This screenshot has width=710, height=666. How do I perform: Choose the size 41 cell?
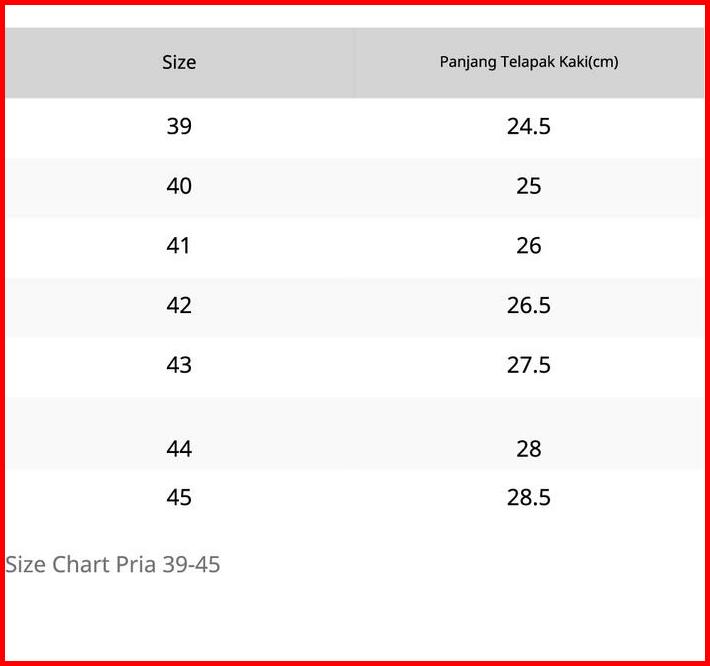[179, 246]
